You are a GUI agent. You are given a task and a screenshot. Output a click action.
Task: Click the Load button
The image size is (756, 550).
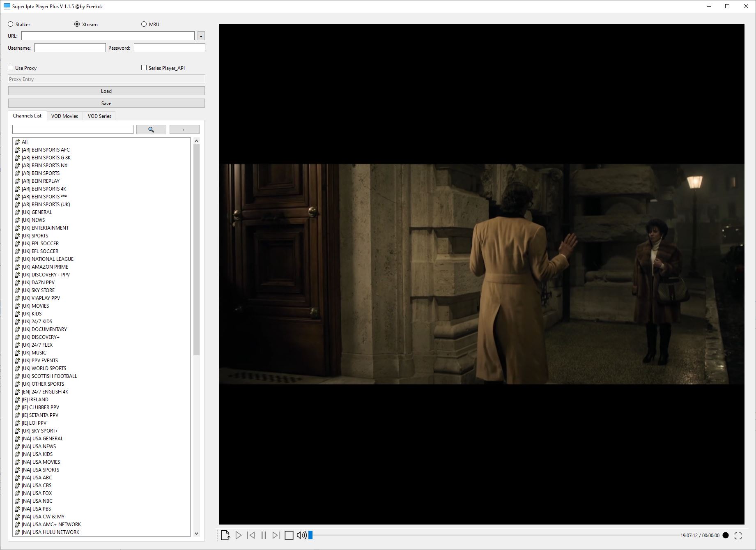[106, 91]
